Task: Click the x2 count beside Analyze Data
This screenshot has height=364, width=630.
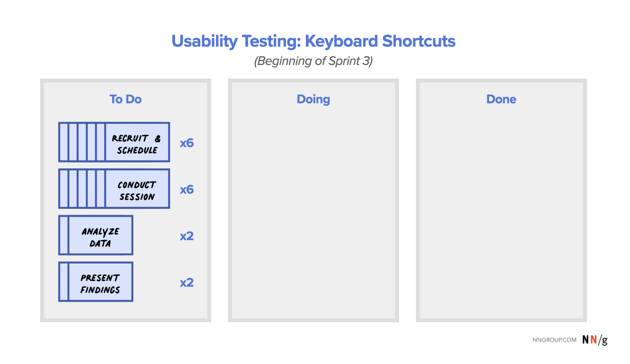Action: (x=187, y=236)
